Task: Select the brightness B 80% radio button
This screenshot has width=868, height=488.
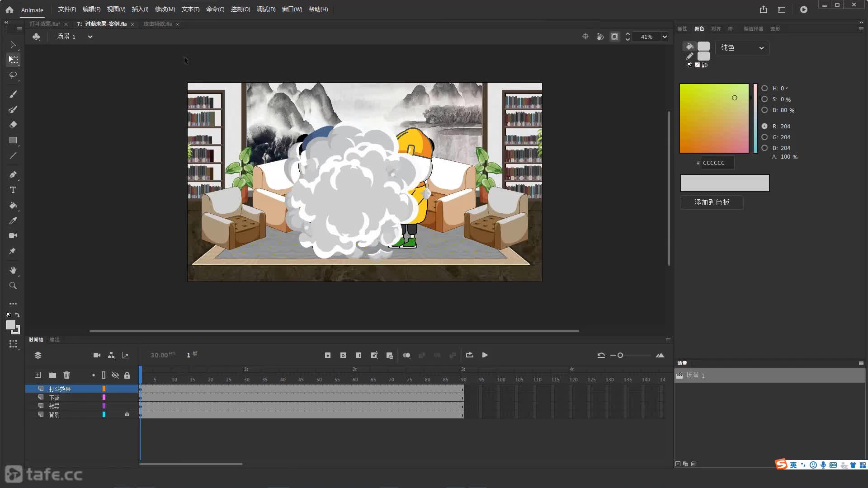Action: pyautogui.click(x=764, y=110)
